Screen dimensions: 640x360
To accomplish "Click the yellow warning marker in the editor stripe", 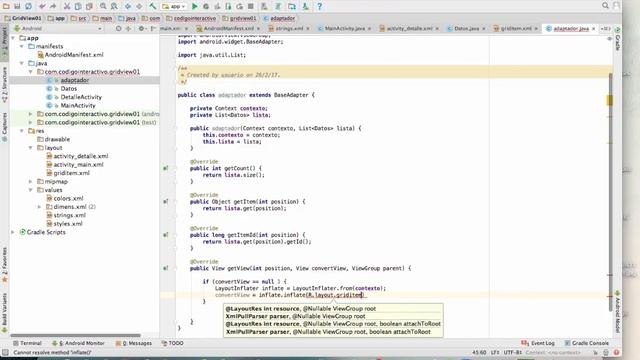I will tap(610, 100).
